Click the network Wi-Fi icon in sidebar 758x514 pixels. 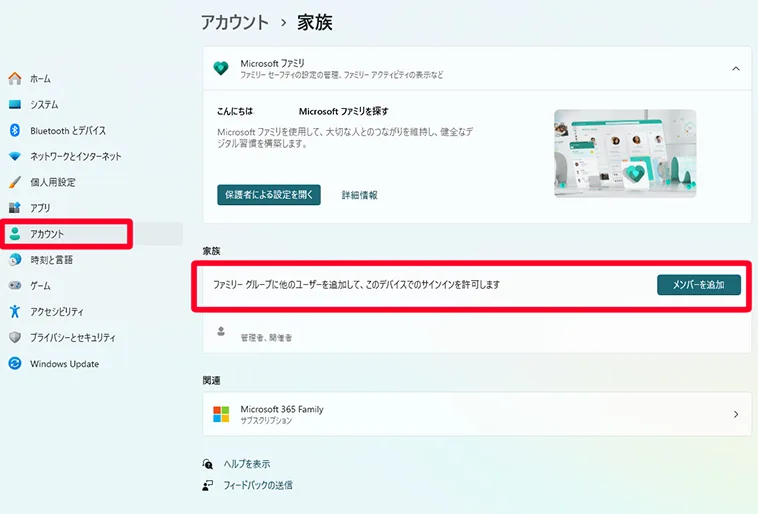(x=15, y=157)
